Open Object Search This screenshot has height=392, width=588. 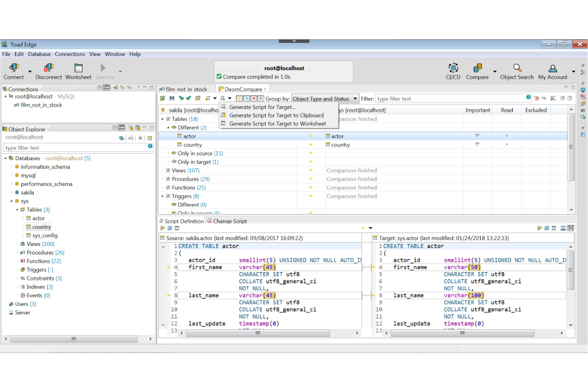516,71
